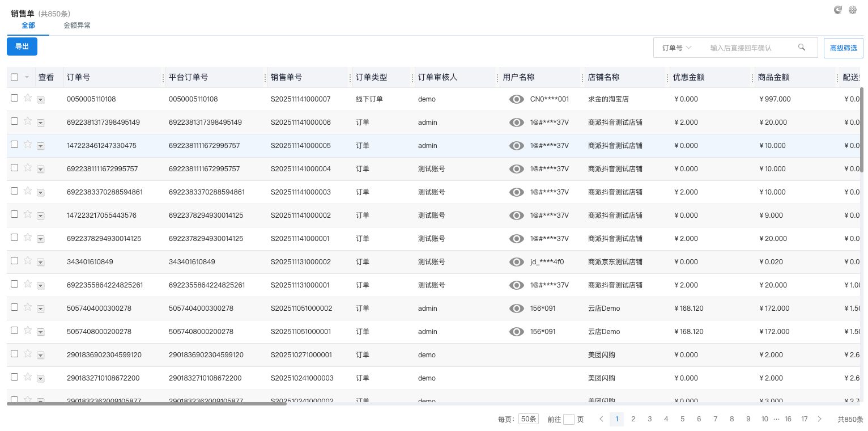Star the row with sales number S202511141000002
This screenshot has height=431, width=868.
click(x=28, y=214)
